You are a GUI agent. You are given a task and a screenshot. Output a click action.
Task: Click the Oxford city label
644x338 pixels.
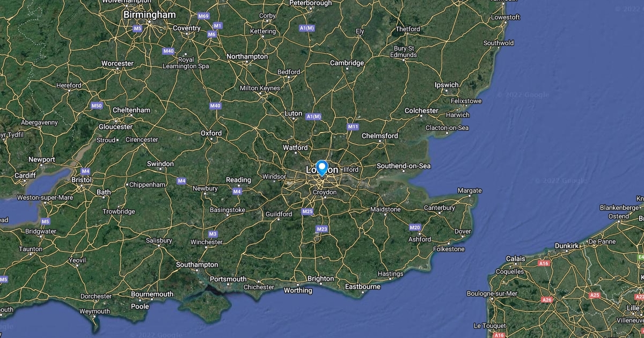211,133
